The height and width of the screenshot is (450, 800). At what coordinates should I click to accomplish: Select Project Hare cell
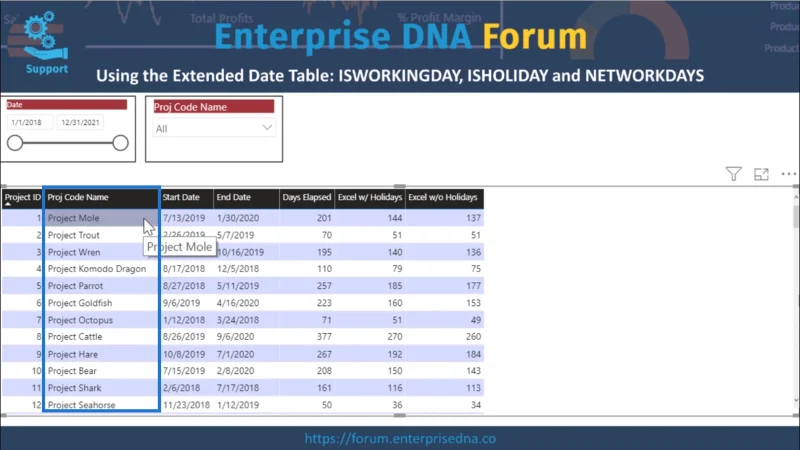tap(72, 354)
